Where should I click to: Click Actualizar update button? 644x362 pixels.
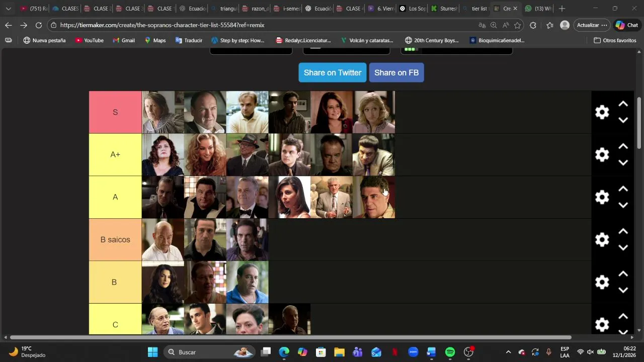pos(592,25)
